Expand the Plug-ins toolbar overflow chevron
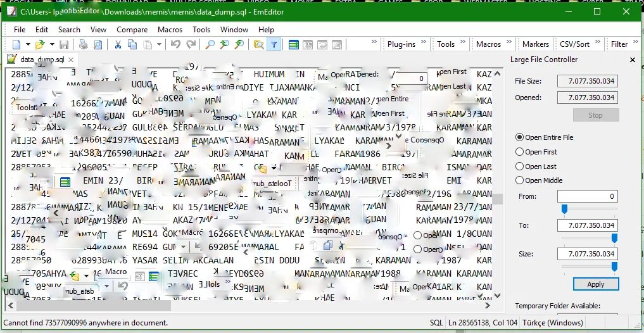Viewport: 644px width, 333px height. coord(424,42)
